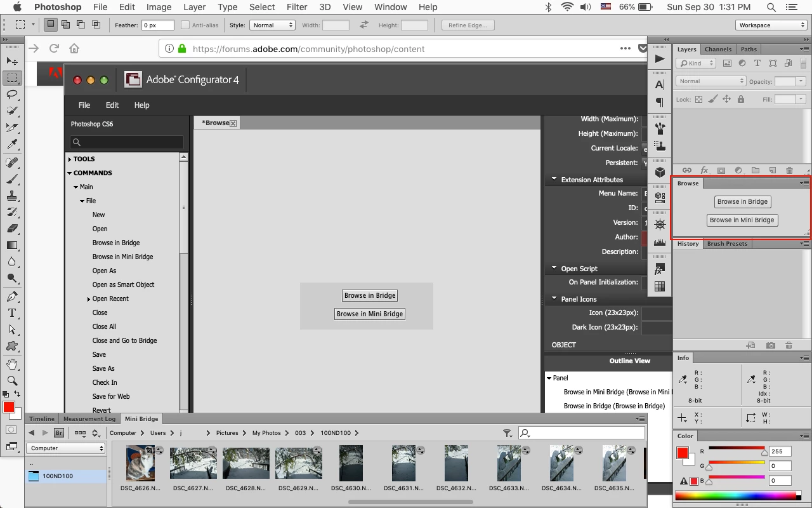Switch to the Measurement Log tab
The height and width of the screenshot is (508, 812).
pyautogui.click(x=89, y=419)
